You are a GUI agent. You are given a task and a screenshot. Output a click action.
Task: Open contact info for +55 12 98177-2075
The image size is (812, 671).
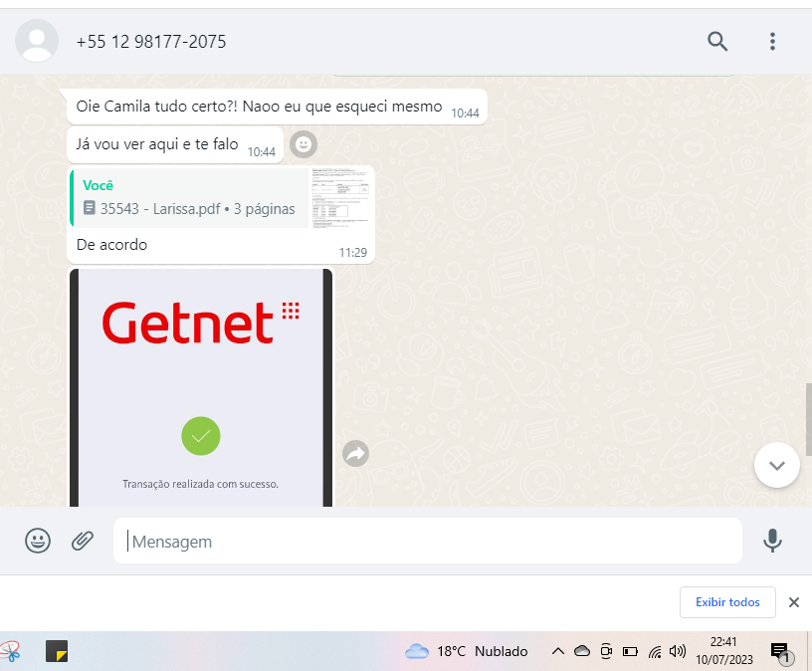(151, 42)
